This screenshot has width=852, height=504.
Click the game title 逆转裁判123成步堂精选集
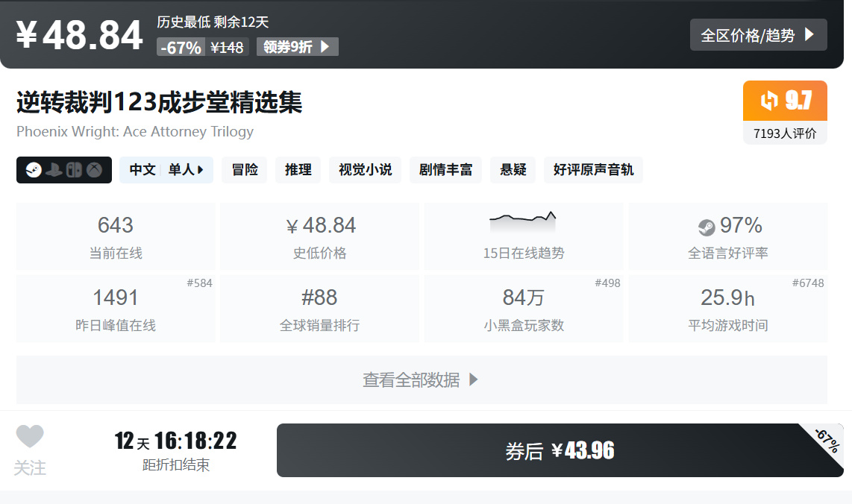pyautogui.click(x=159, y=102)
